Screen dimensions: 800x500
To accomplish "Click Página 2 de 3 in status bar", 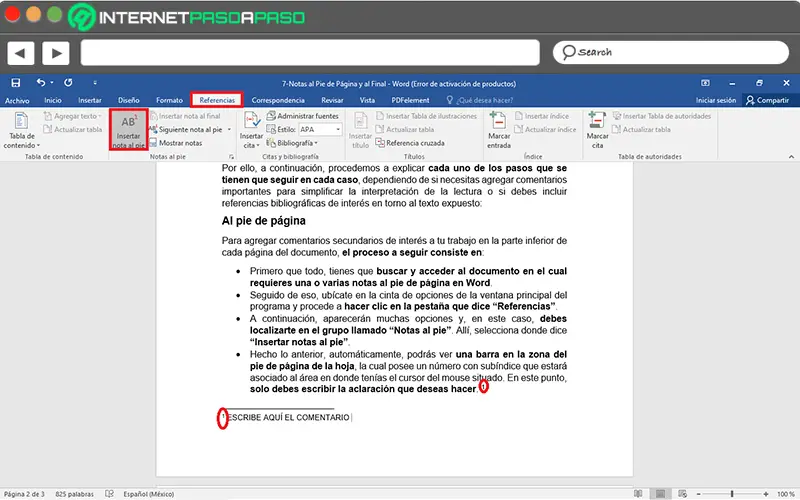I will 24,494.
